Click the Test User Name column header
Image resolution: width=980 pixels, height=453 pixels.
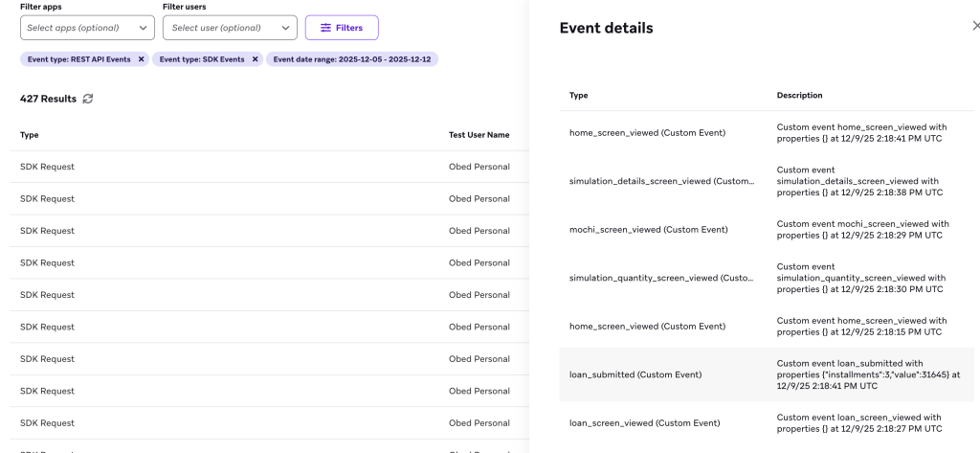(x=479, y=135)
